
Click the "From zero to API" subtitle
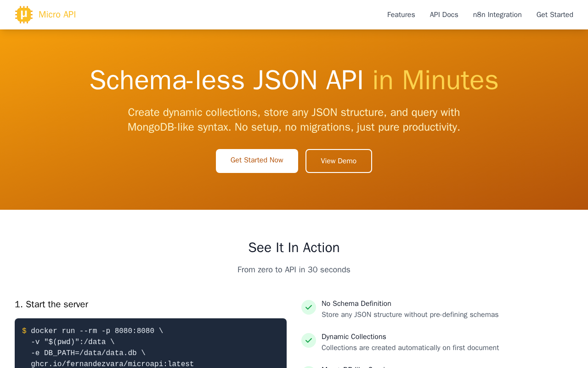tap(294, 270)
